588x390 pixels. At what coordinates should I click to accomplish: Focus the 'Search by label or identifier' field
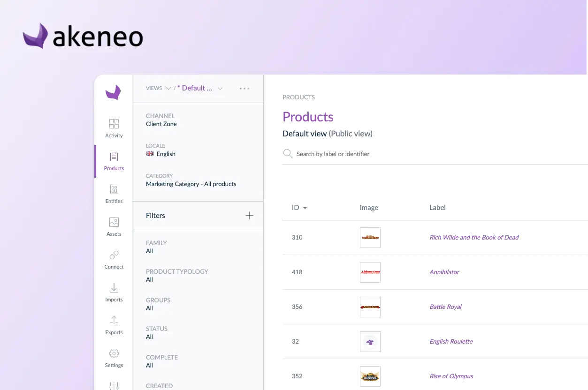pos(435,154)
